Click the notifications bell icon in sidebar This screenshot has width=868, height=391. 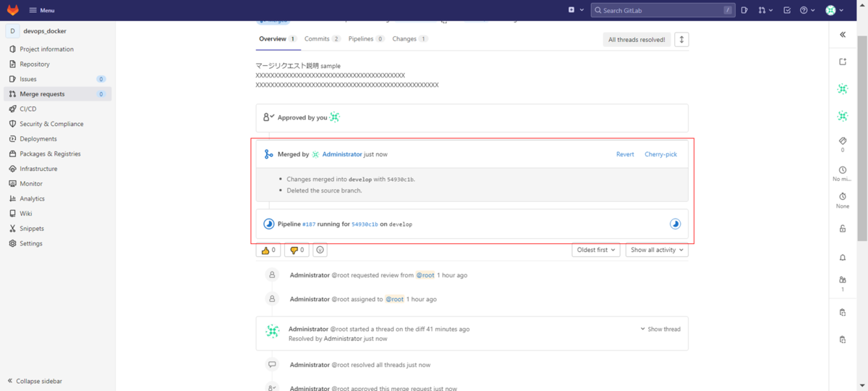coord(843,258)
